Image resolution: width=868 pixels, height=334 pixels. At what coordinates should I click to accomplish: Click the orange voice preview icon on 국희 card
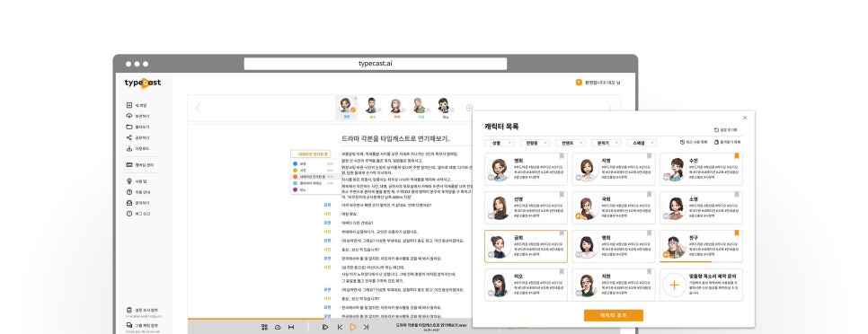[x=579, y=216]
